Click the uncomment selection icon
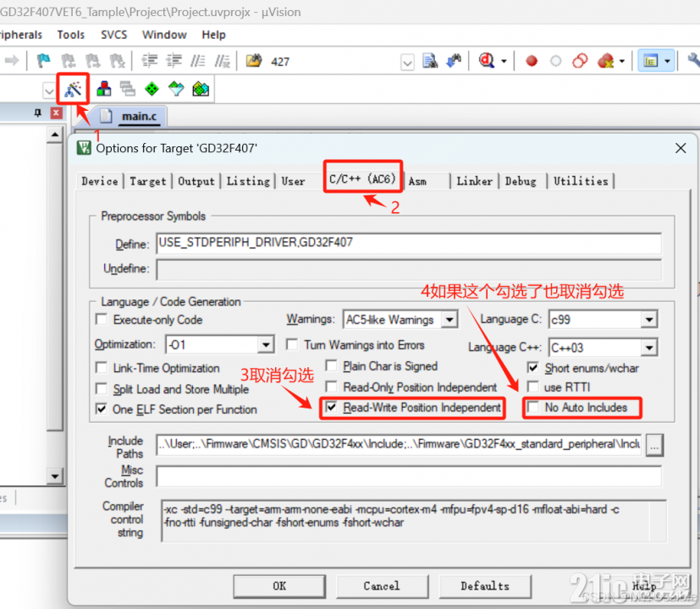 [x=222, y=61]
